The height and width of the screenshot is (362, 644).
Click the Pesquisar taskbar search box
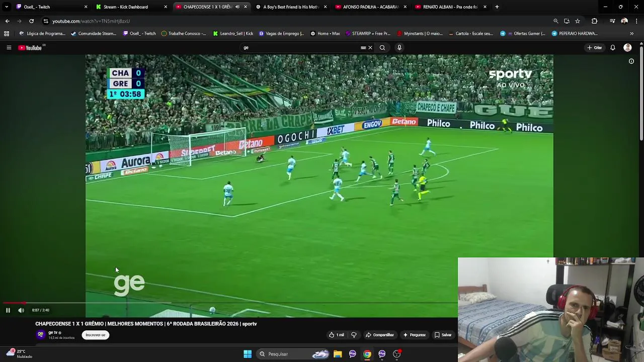click(x=293, y=354)
